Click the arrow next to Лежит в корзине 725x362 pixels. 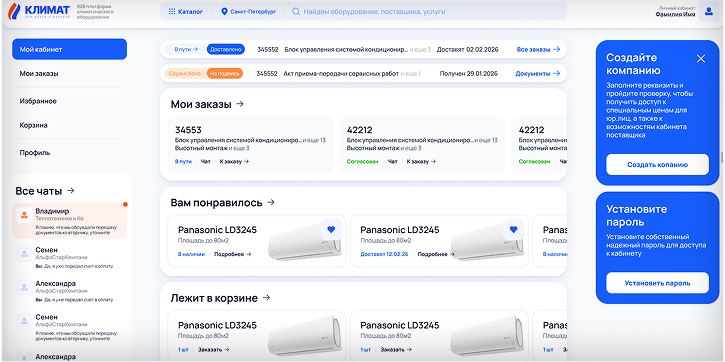tap(266, 298)
